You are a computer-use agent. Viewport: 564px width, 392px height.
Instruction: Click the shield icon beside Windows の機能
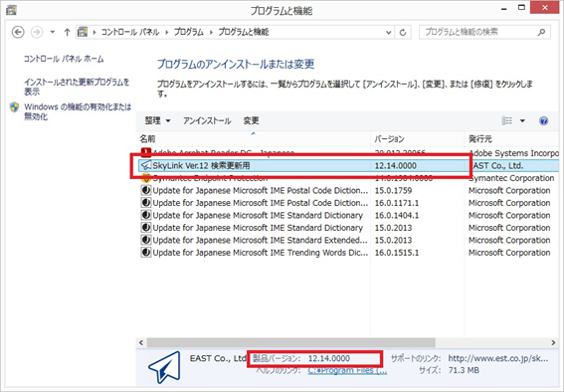click(x=14, y=107)
